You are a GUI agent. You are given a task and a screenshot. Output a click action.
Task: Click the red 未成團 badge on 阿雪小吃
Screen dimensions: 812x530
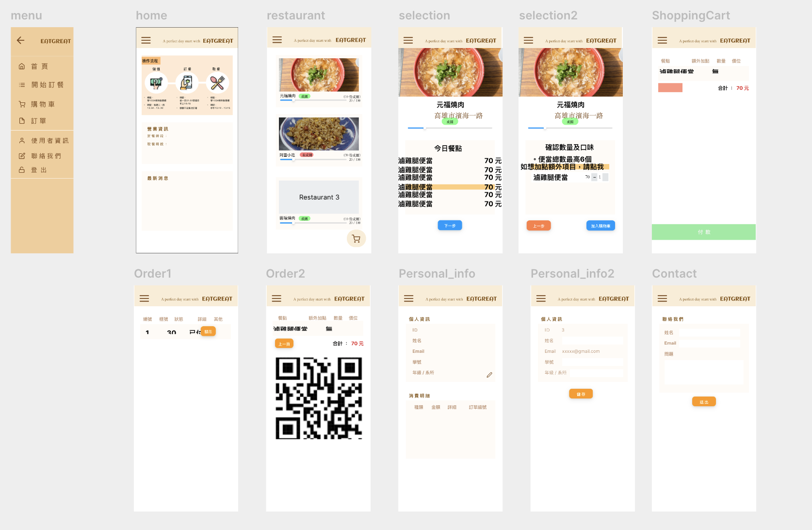pyautogui.click(x=307, y=155)
